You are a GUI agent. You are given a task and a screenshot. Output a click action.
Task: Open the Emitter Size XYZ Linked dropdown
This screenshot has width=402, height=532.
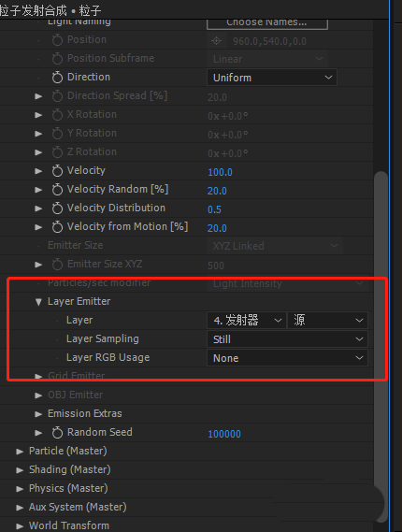pos(275,246)
